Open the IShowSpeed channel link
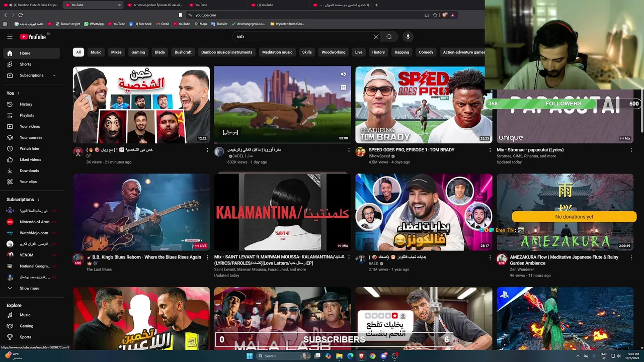This screenshot has height=362, width=644. click(x=379, y=156)
